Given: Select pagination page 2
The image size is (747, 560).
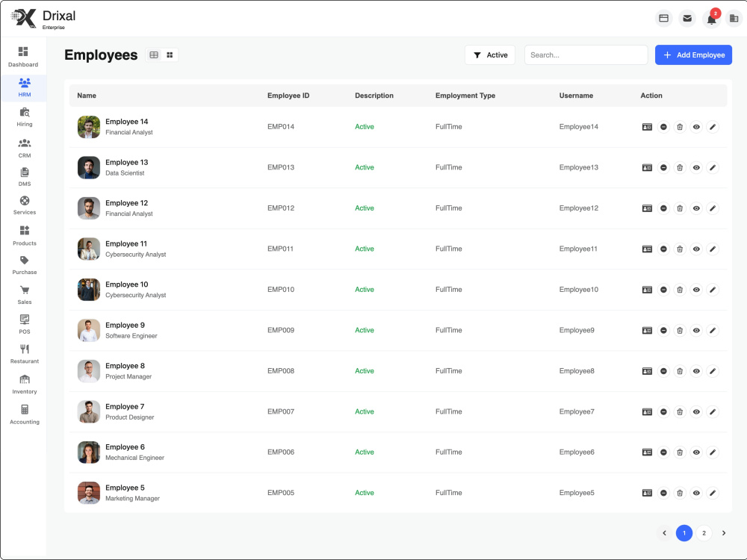Looking at the screenshot, I should coord(704,533).
